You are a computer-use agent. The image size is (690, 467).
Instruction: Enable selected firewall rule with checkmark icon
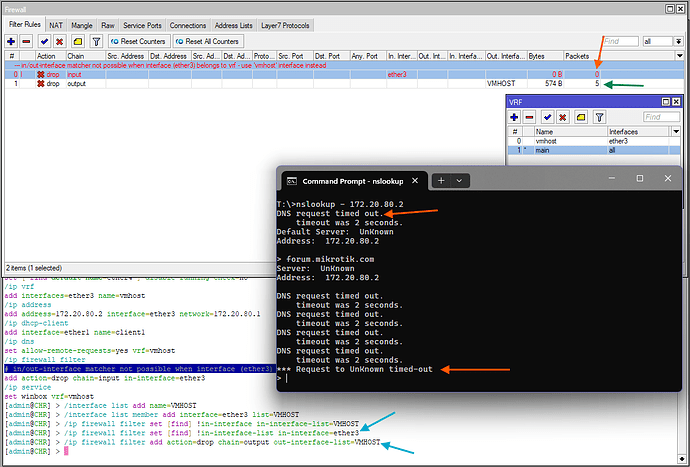44,41
